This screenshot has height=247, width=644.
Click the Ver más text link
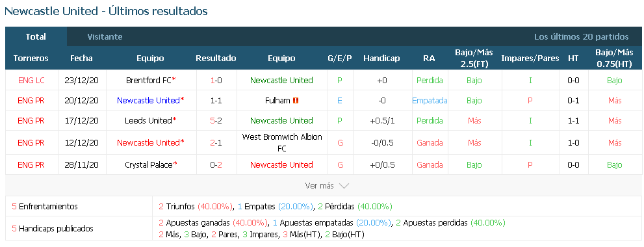[x=319, y=186]
